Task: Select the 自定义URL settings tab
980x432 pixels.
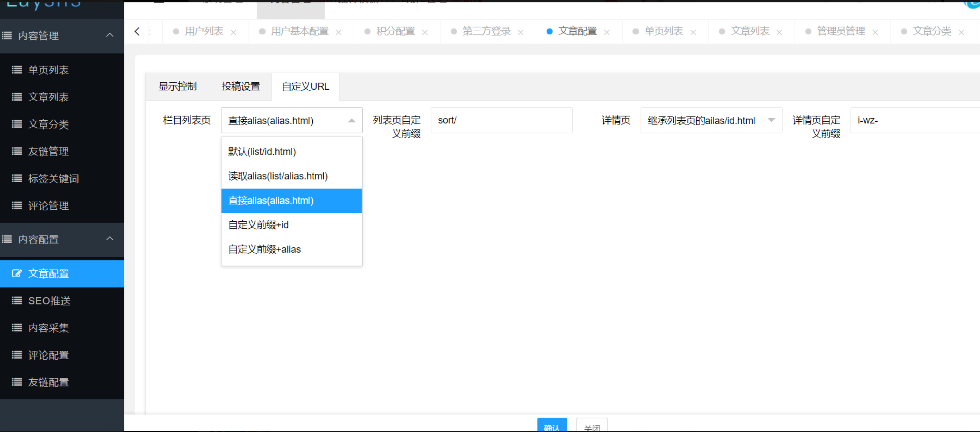Action: coord(306,87)
